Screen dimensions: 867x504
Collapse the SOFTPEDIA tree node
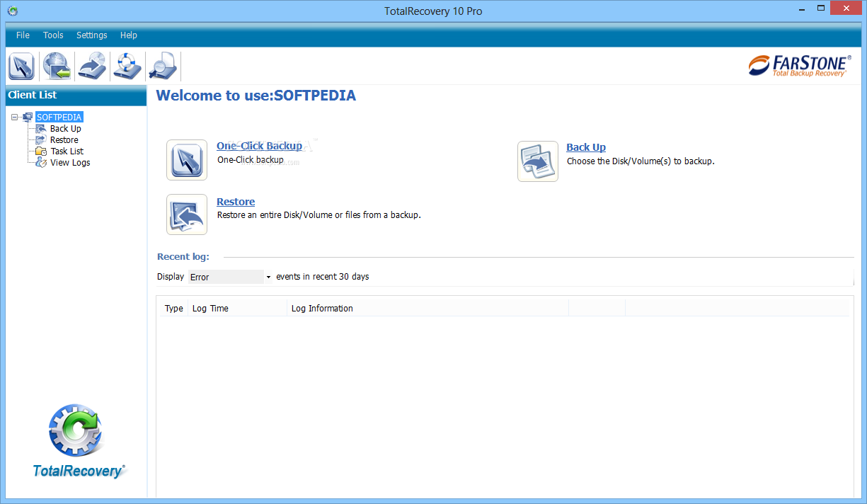coord(15,118)
